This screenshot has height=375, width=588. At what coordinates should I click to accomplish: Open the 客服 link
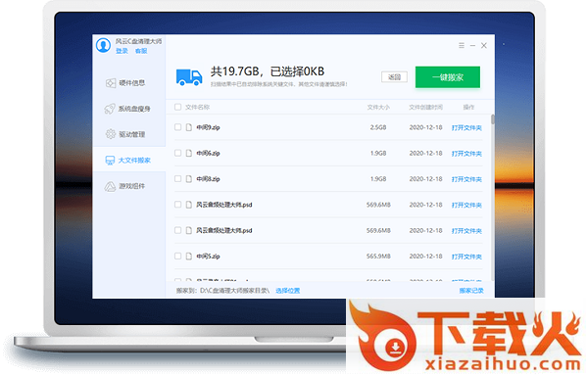[141, 51]
